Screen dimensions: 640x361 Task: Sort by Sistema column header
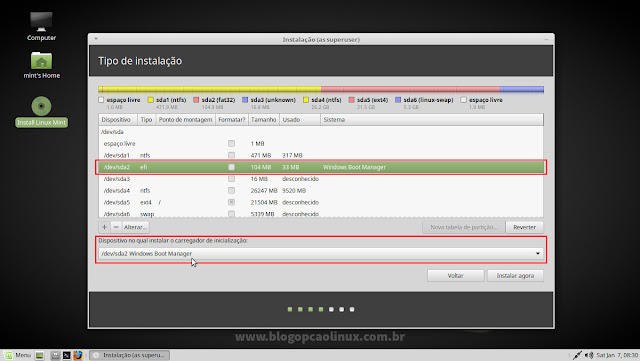432,120
